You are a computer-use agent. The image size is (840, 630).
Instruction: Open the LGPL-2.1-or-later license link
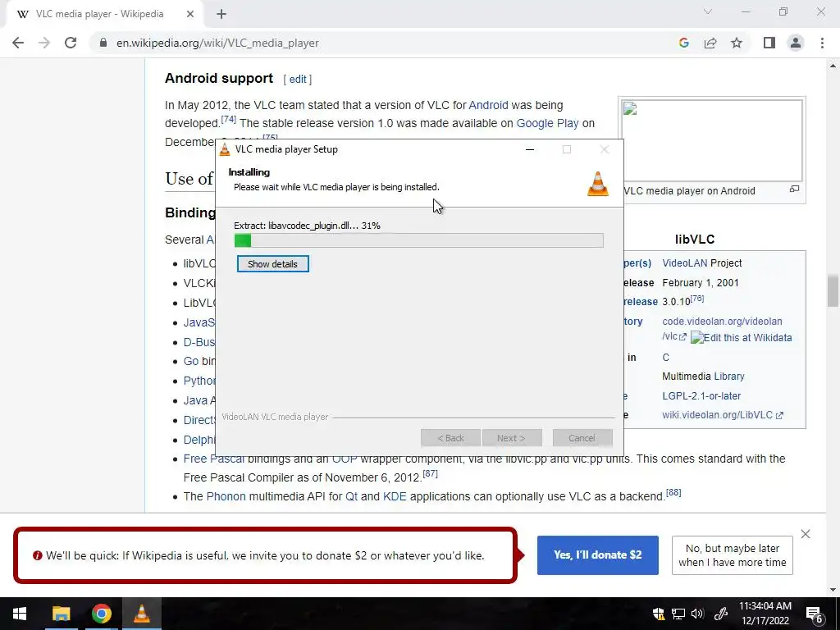pyautogui.click(x=701, y=396)
